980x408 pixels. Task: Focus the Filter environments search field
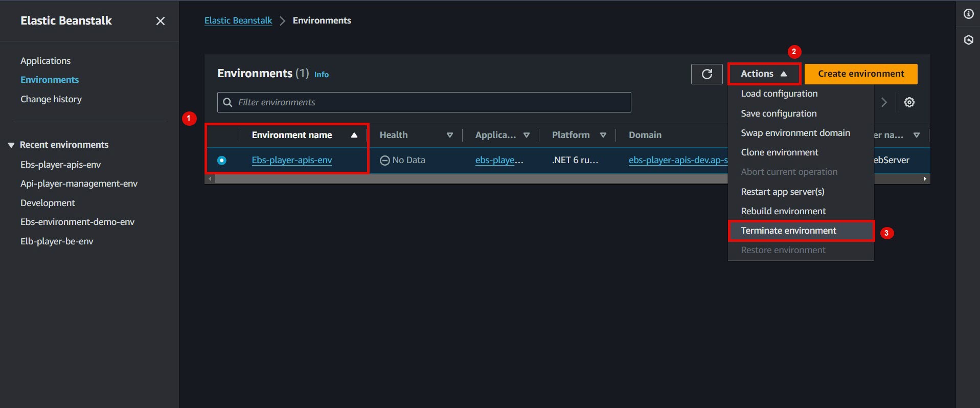pyautogui.click(x=424, y=102)
